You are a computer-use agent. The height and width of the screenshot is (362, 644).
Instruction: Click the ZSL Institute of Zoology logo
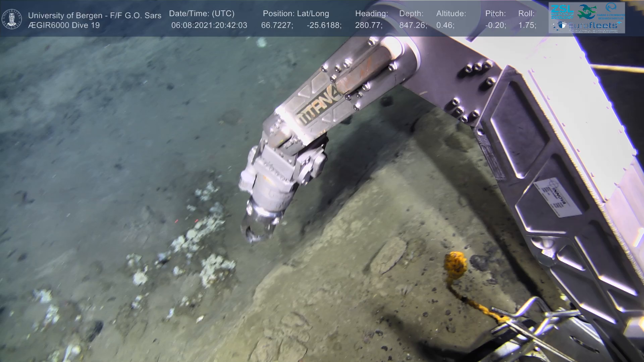click(x=561, y=11)
